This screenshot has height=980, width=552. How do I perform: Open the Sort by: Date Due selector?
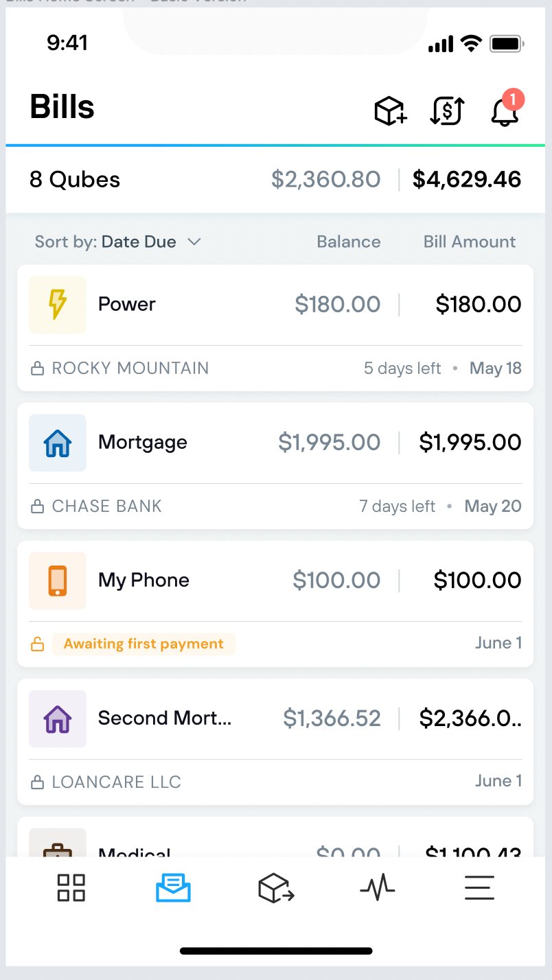click(118, 242)
